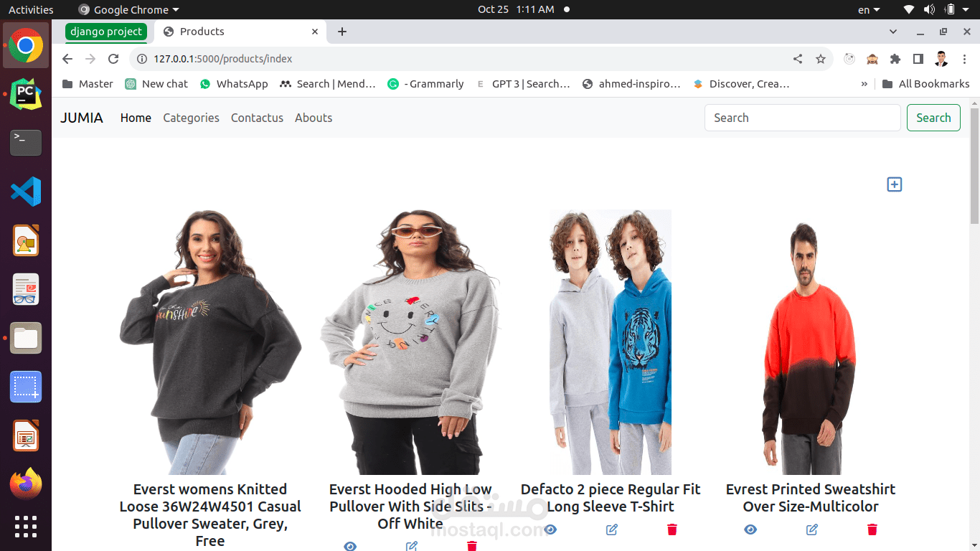Click the address bar URL
Image resolution: width=980 pixels, height=551 pixels.
[223, 59]
